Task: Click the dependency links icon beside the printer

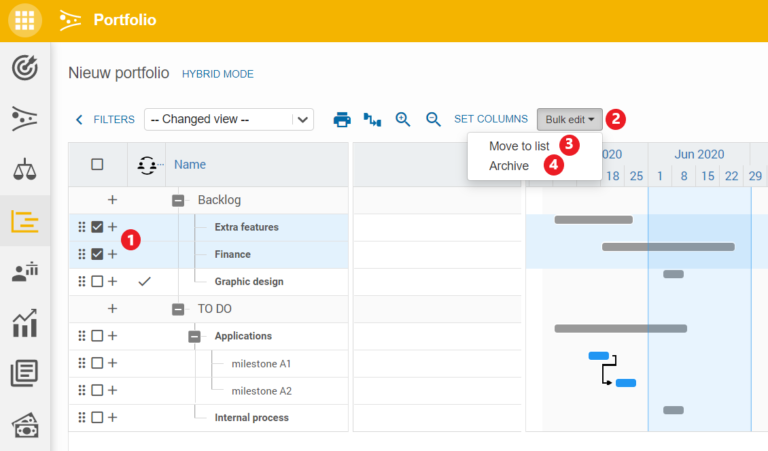Action: [x=372, y=119]
